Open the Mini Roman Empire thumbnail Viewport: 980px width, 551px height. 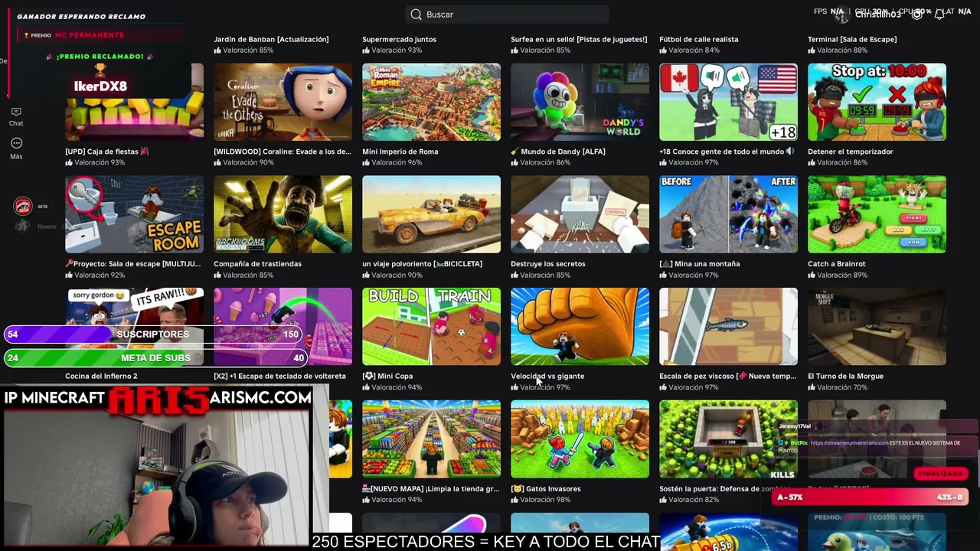coord(432,103)
